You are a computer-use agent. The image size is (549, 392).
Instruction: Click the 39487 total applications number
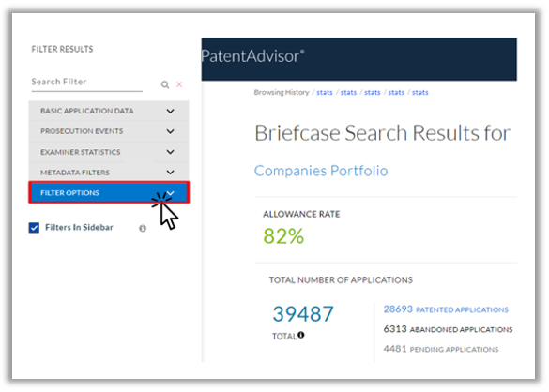click(x=303, y=313)
